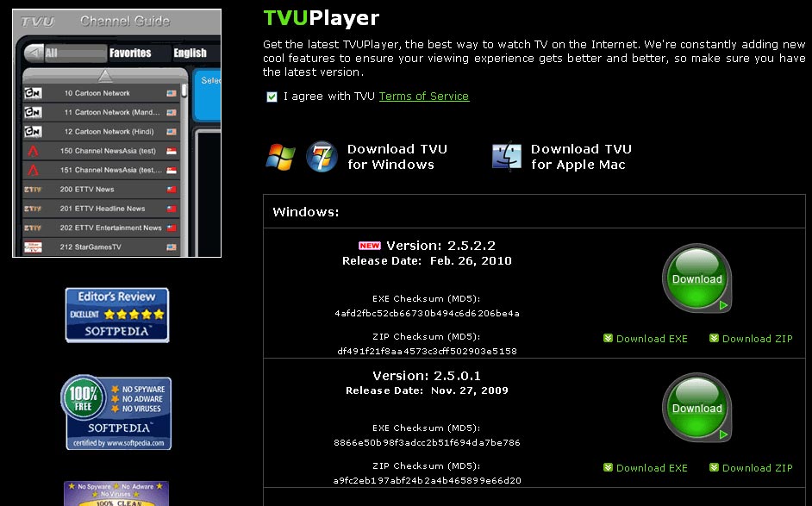Click the TVU logo in Channel Guide header
The height and width of the screenshot is (506, 812).
click(37, 22)
